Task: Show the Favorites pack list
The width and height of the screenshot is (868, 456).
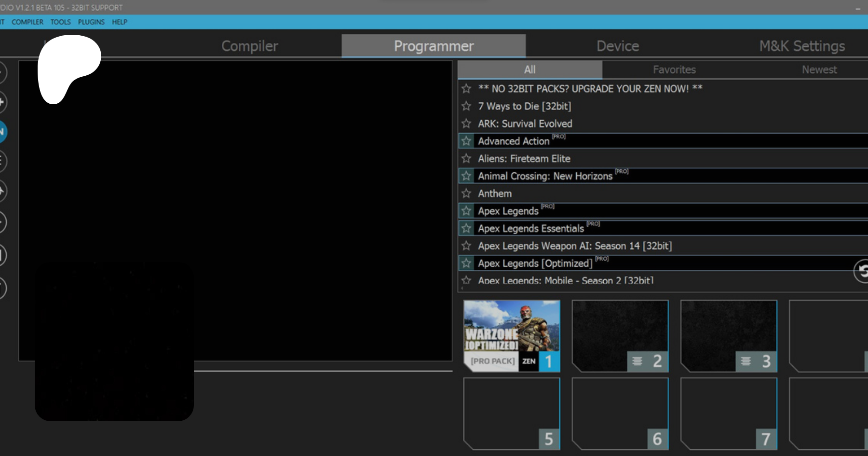Action: pyautogui.click(x=674, y=69)
